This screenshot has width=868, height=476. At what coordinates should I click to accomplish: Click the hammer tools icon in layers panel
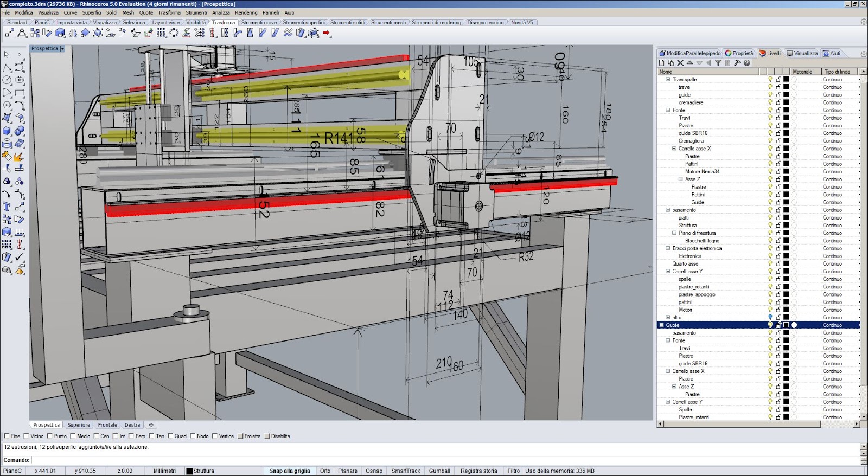click(x=737, y=63)
